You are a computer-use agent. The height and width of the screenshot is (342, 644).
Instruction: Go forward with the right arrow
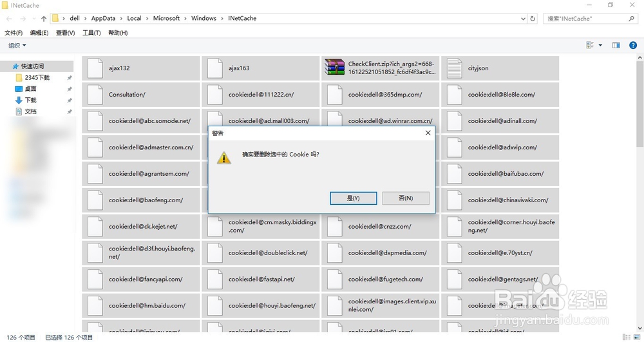pos(23,19)
